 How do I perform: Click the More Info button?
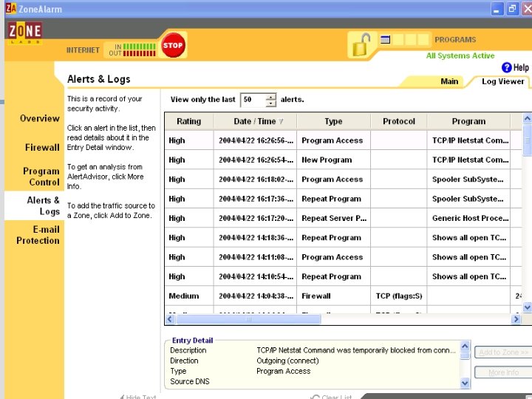point(503,372)
